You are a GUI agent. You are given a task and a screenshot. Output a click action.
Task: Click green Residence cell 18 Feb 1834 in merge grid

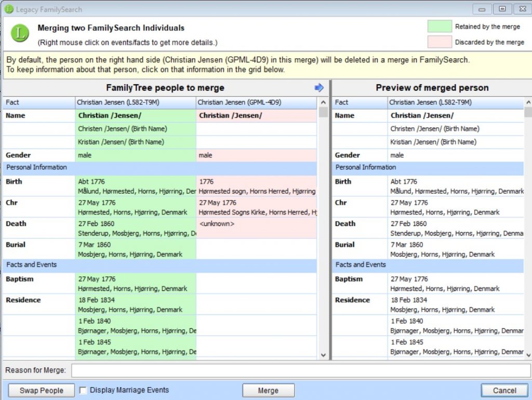click(x=136, y=304)
